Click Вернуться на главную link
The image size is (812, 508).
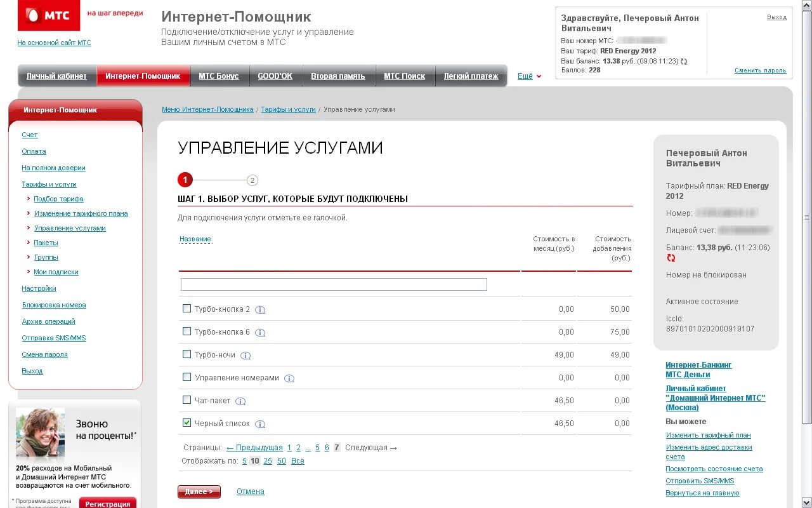(x=702, y=493)
